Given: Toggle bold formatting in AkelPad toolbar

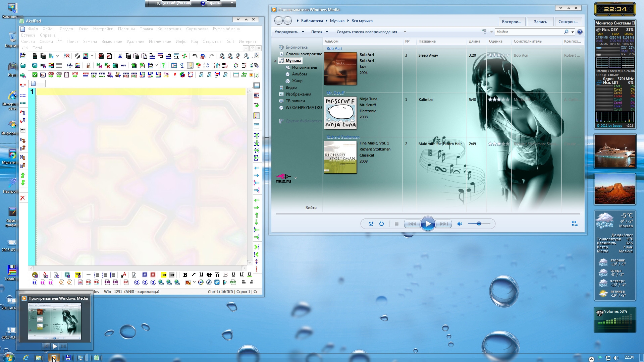Looking at the screenshot, I should 185,276.
